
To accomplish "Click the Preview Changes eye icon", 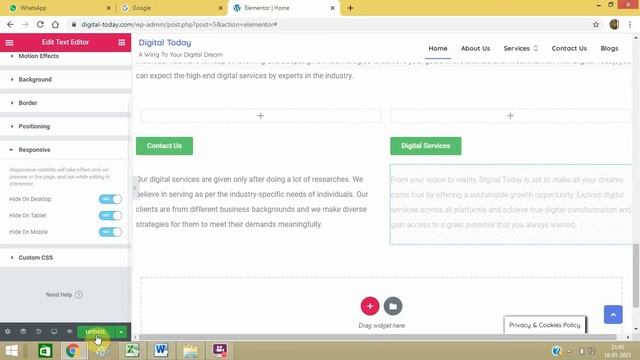I will [69, 332].
